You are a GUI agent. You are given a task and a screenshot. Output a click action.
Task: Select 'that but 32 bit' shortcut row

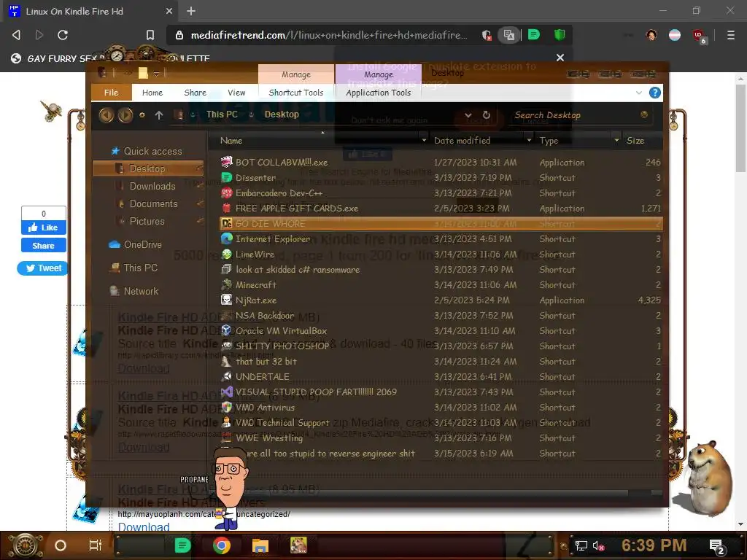pyautogui.click(x=441, y=362)
